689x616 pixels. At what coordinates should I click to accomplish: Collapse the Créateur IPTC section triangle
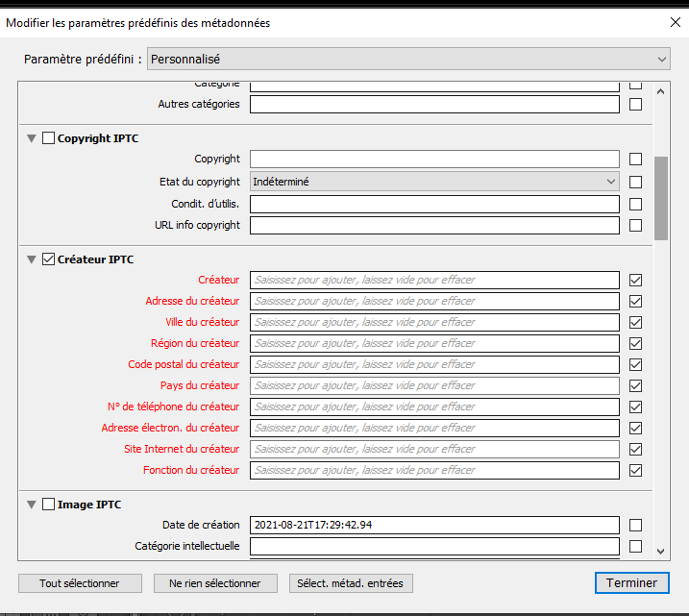click(32, 259)
